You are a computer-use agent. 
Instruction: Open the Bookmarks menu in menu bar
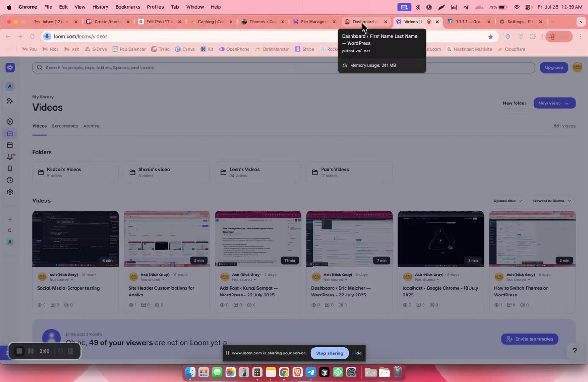click(x=128, y=7)
